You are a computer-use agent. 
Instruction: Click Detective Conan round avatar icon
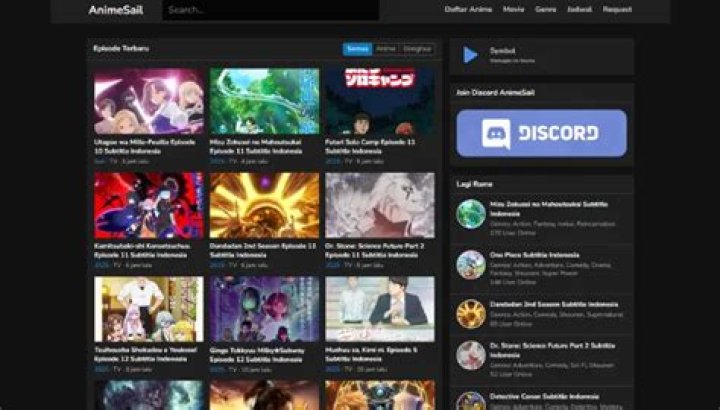(x=471, y=401)
